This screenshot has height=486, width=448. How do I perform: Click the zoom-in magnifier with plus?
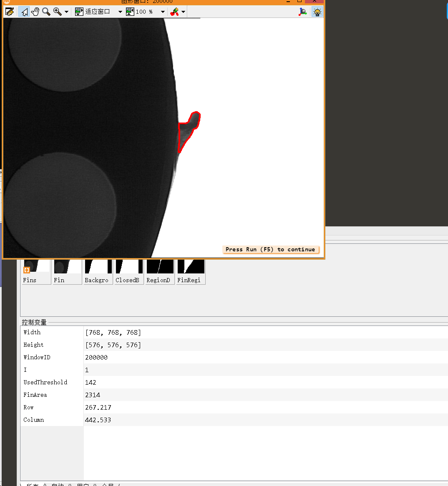point(58,12)
